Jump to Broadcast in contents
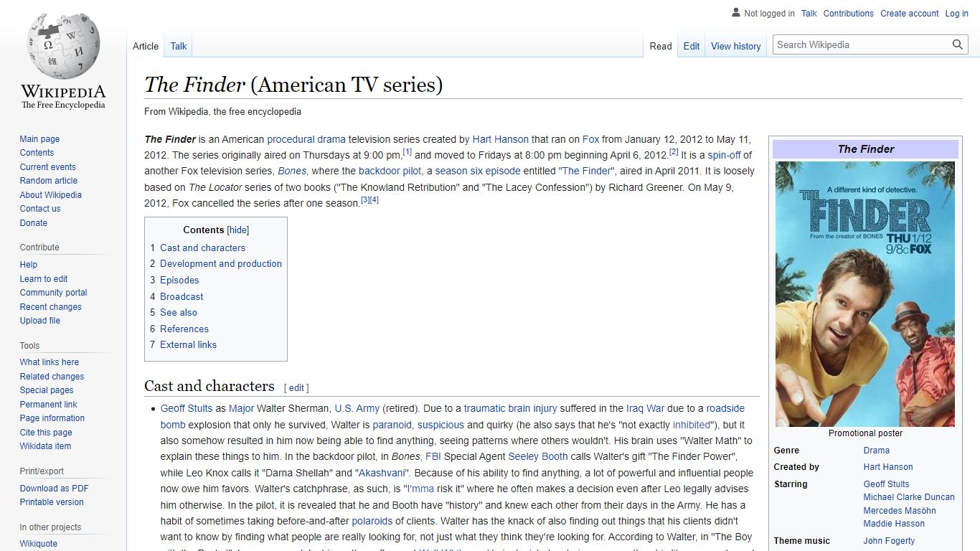This screenshot has width=980, height=551. [182, 296]
